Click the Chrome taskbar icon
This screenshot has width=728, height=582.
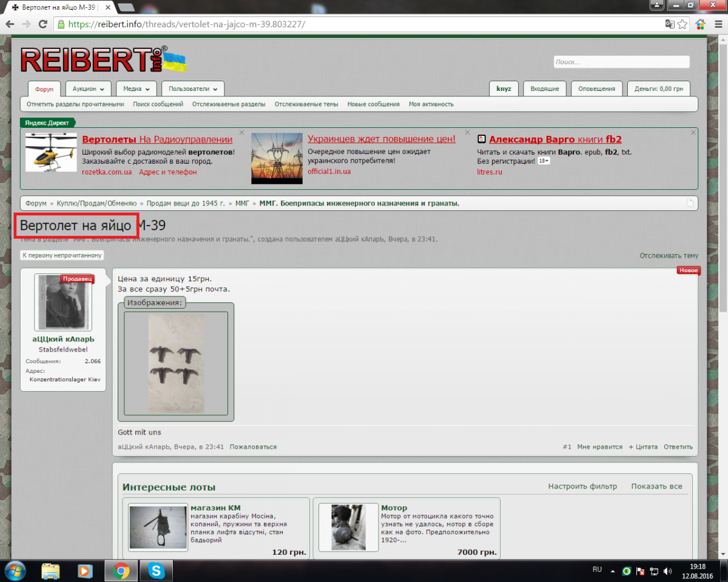point(121,571)
